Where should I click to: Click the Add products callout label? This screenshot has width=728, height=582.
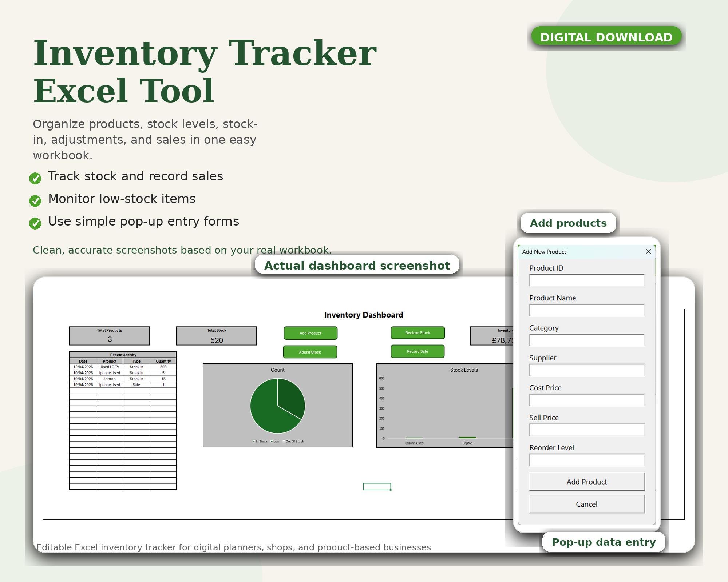(x=568, y=223)
